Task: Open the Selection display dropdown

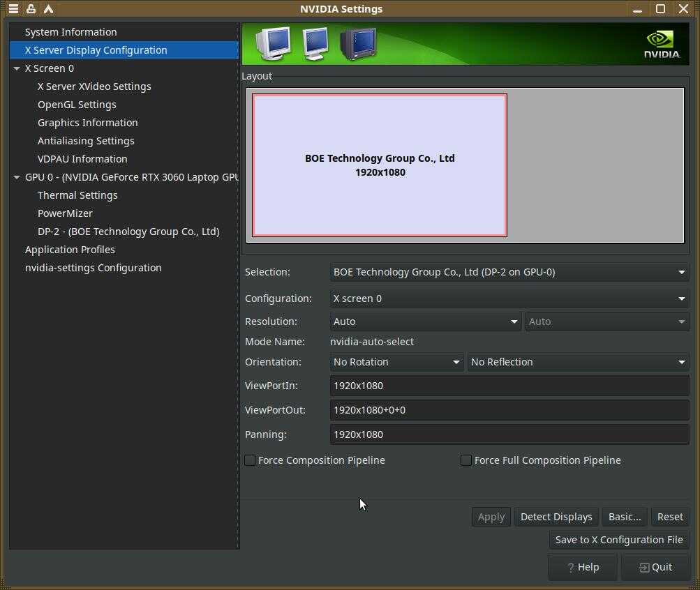Action: point(509,272)
